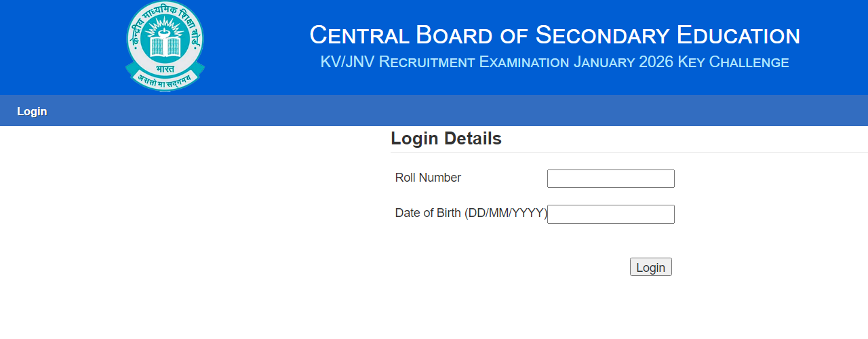The image size is (868, 339).
Task: Focus the Roll Number input field
Action: tap(610, 178)
